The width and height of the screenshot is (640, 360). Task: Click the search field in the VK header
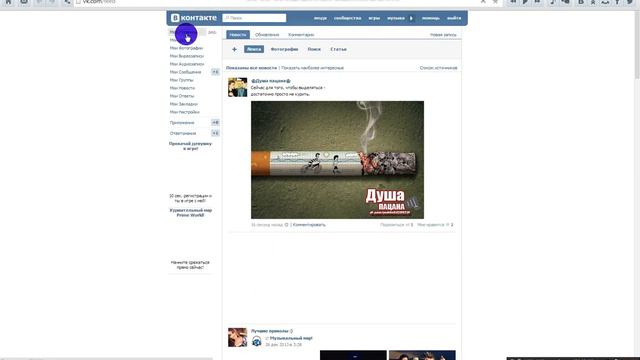(254, 18)
